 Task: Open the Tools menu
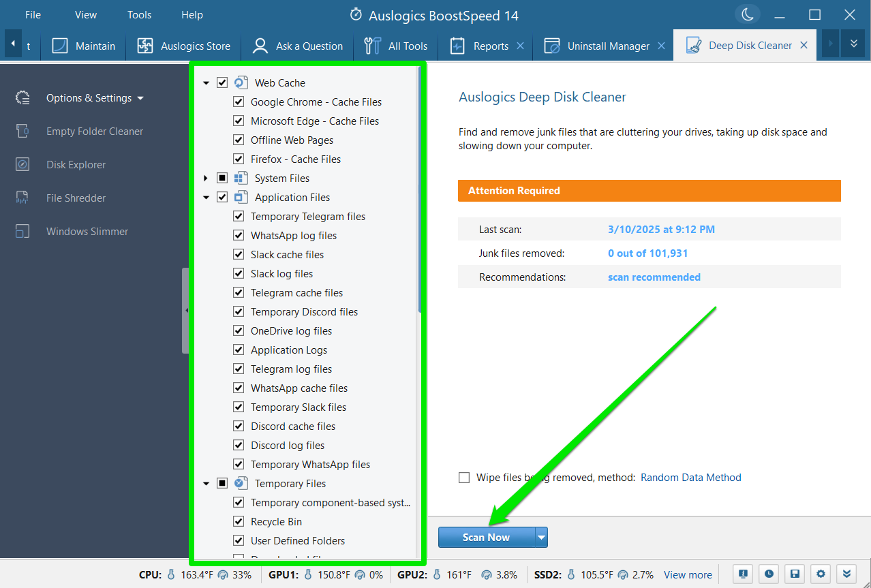139,14
